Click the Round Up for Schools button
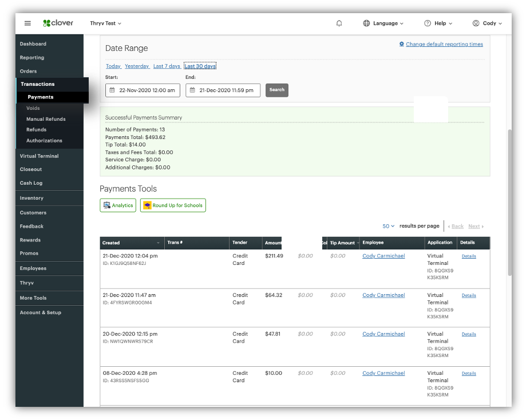This screenshot has width=530, height=420. 173,205
